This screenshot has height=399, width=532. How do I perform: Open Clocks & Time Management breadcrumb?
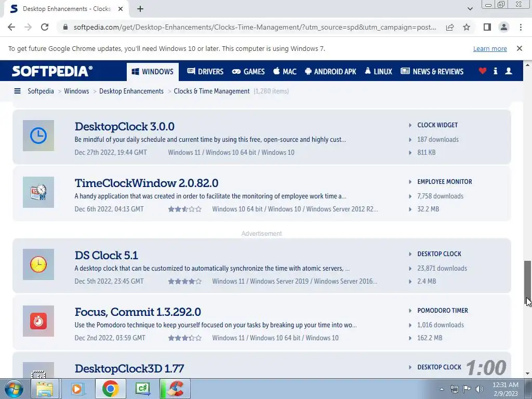coord(212,91)
